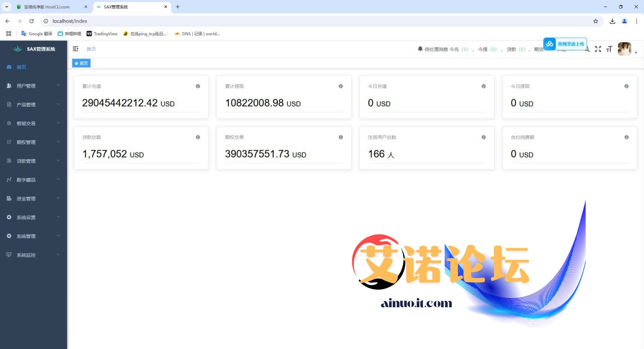
Task: Go to 首页 in the sidebar
Action: (33, 67)
